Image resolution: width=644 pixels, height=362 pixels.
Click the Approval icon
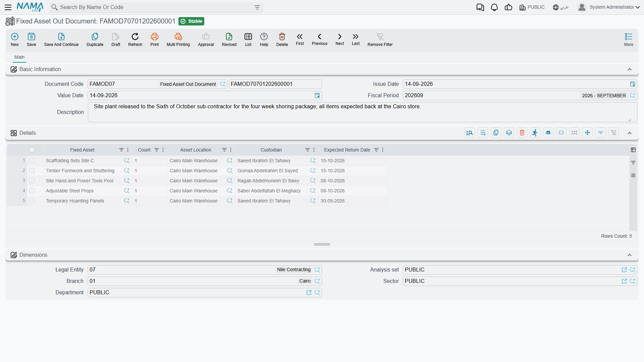click(x=206, y=37)
